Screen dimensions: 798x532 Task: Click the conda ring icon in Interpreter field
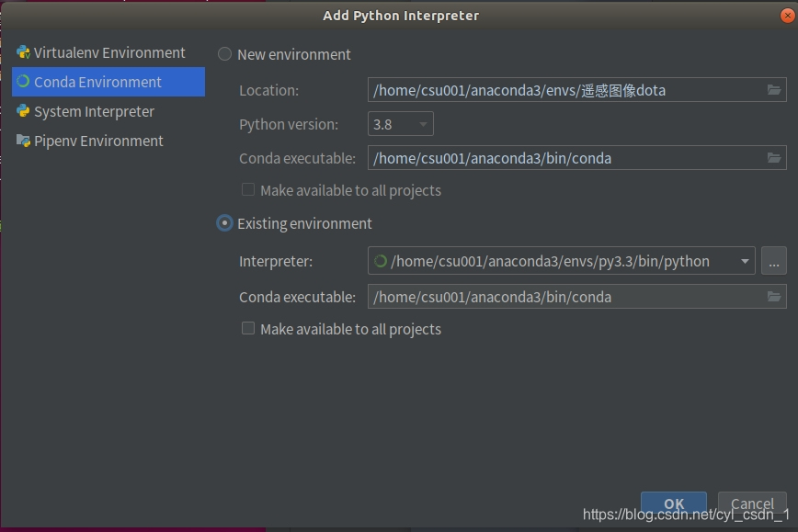pos(381,262)
